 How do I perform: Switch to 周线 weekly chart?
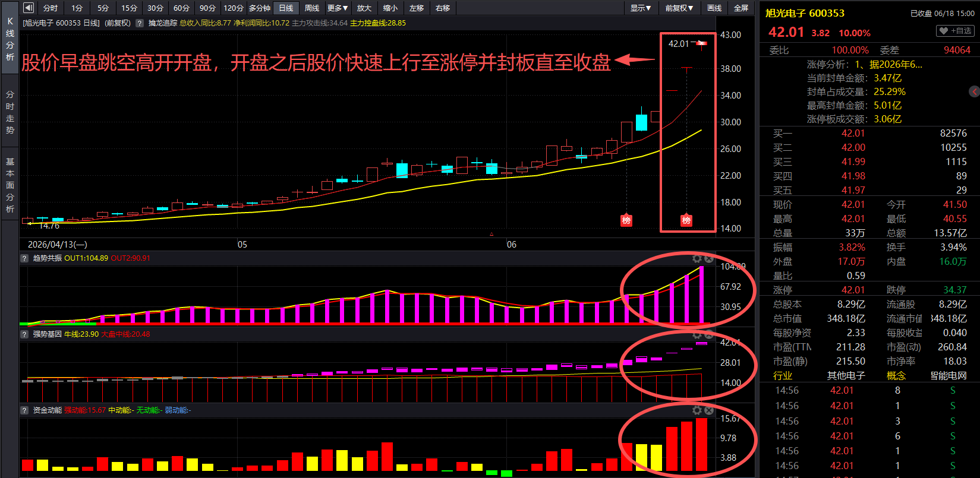click(x=312, y=8)
